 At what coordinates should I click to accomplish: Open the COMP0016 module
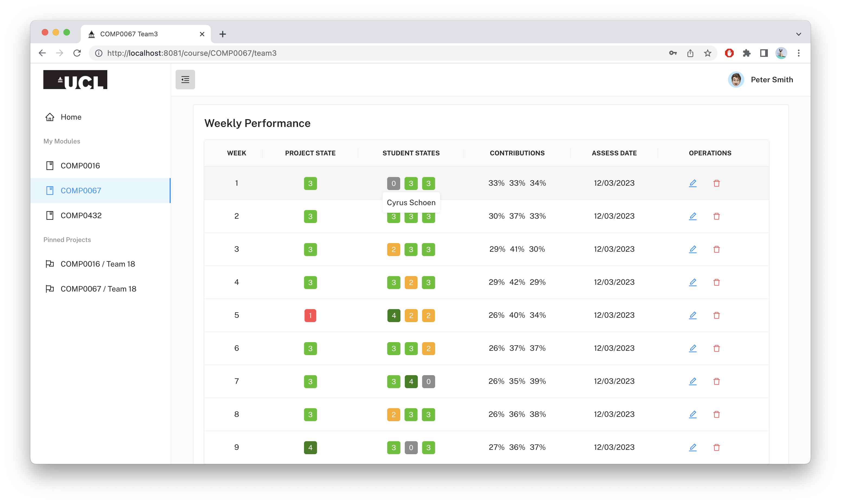coord(100,166)
